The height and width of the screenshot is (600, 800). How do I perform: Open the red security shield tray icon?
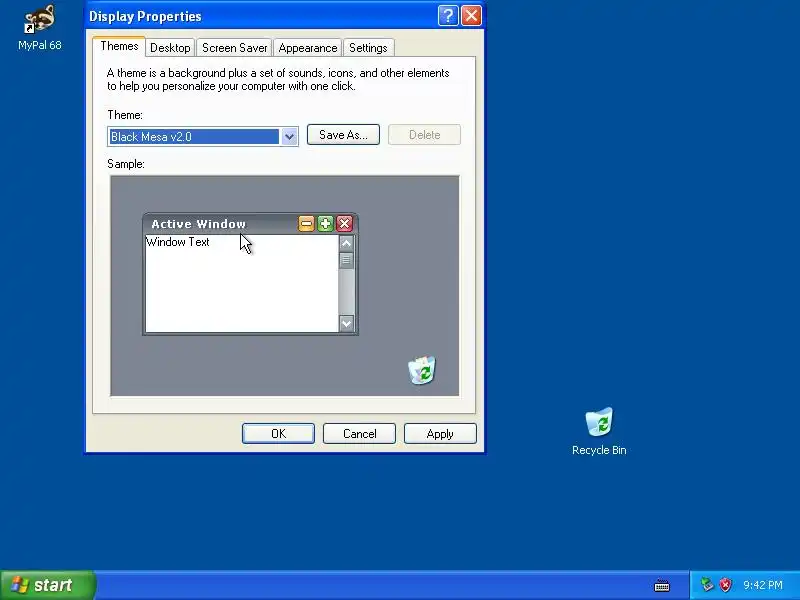(x=725, y=585)
